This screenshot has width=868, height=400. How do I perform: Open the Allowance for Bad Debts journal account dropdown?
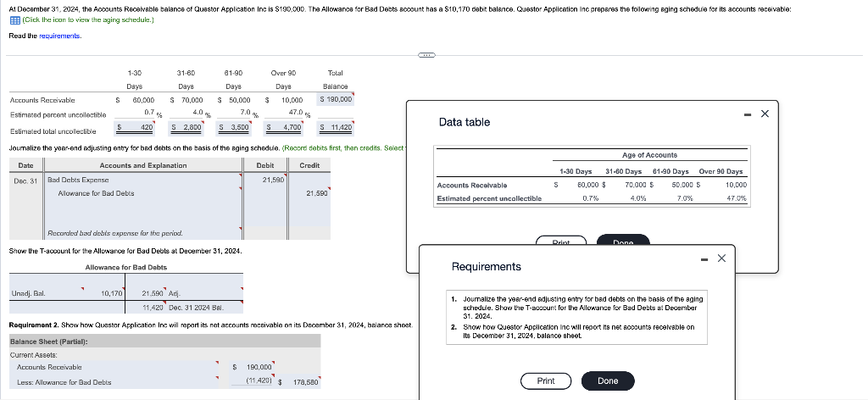click(x=144, y=193)
